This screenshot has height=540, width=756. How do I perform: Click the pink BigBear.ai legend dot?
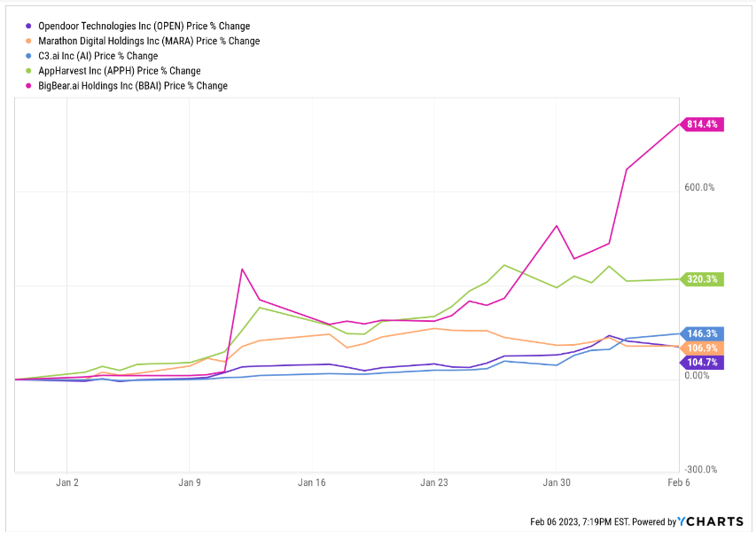(x=31, y=86)
